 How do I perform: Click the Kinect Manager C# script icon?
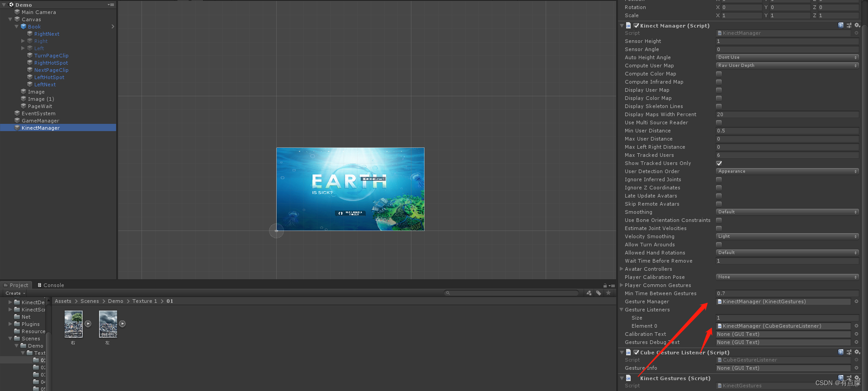628,26
